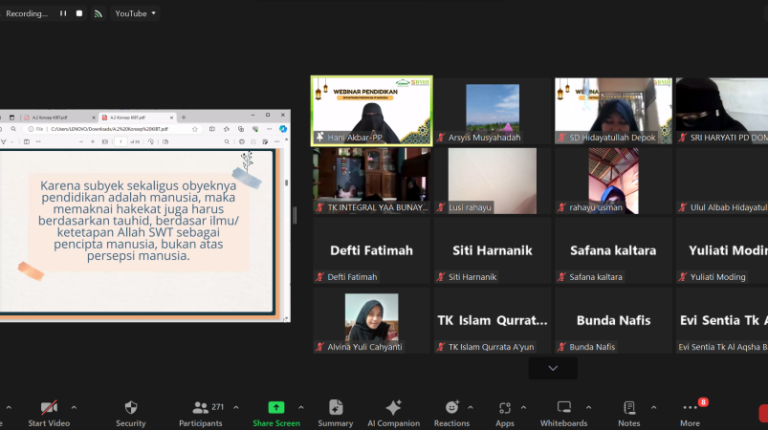
Task: Open the meeting Summary
Action: 336,414
